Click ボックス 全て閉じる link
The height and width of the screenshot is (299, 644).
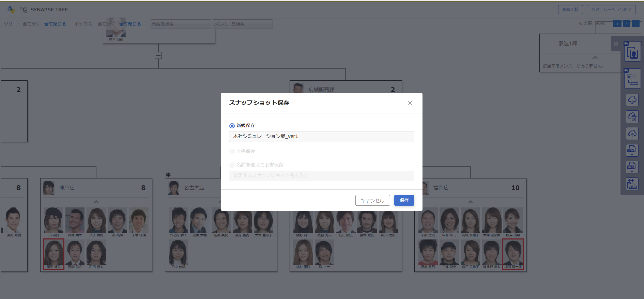(x=130, y=24)
